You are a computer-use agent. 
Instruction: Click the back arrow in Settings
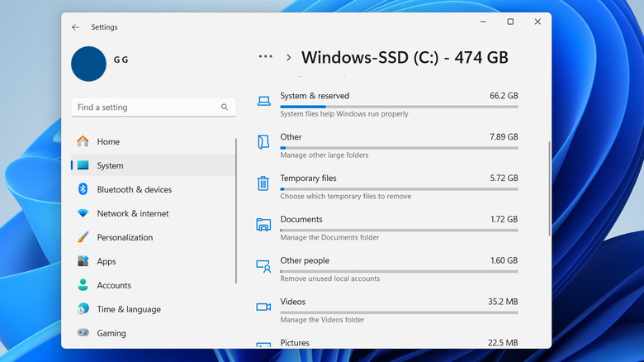(75, 27)
